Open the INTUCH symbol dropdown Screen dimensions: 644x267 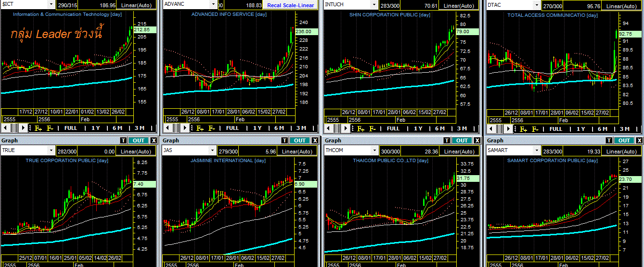point(373,4)
